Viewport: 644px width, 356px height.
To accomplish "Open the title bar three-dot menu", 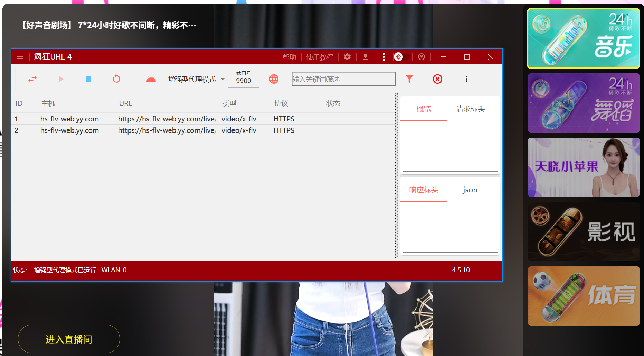I will 383,57.
